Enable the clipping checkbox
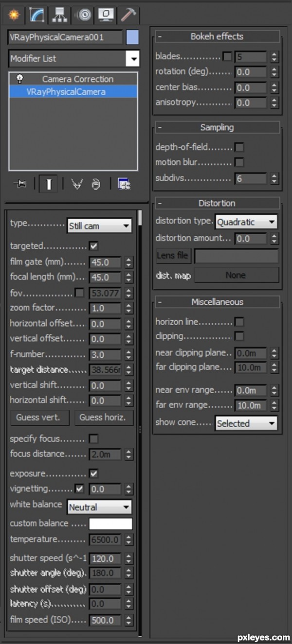Image resolution: width=292 pixels, height=644 pixels. pos(239,336)
